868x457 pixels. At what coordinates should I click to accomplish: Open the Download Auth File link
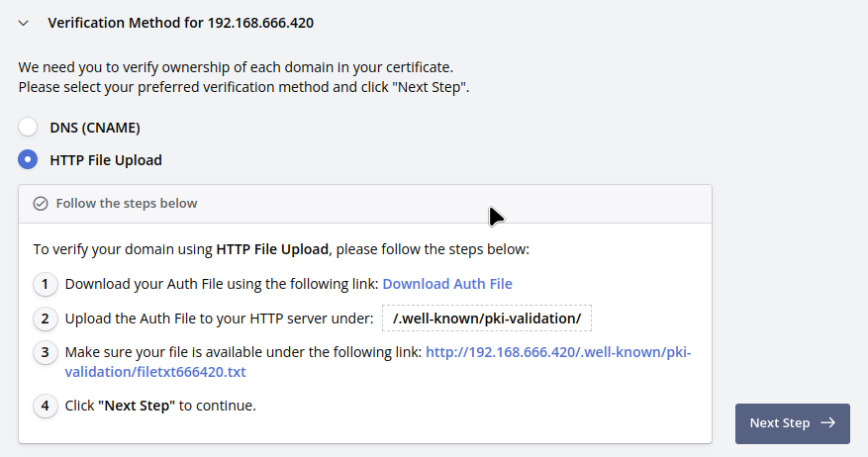tap(447, 284)
